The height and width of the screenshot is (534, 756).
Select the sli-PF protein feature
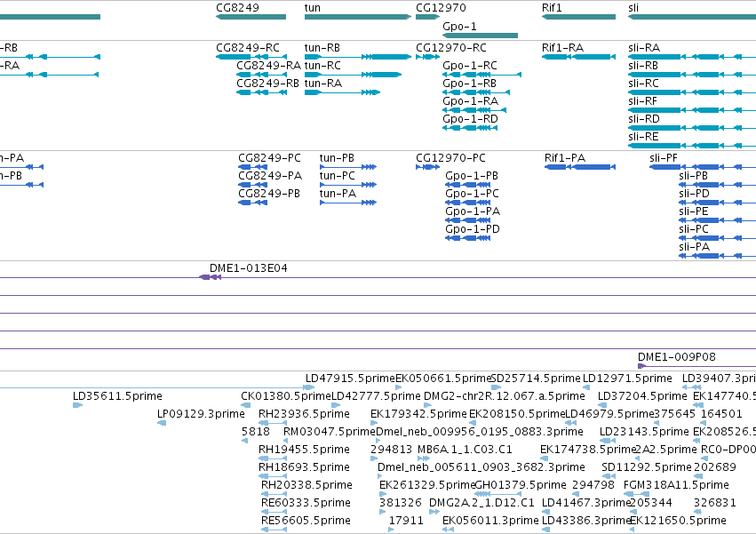(703, 167)
